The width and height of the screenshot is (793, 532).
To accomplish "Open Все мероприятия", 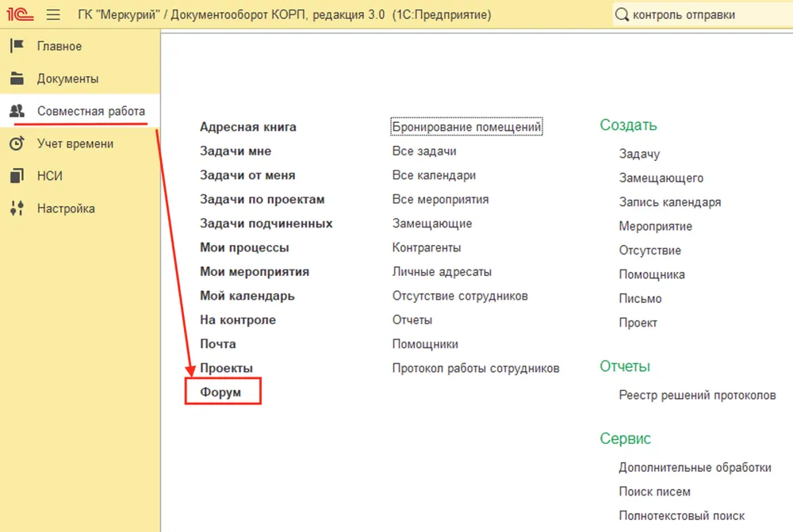I will (x=440, y=200).
